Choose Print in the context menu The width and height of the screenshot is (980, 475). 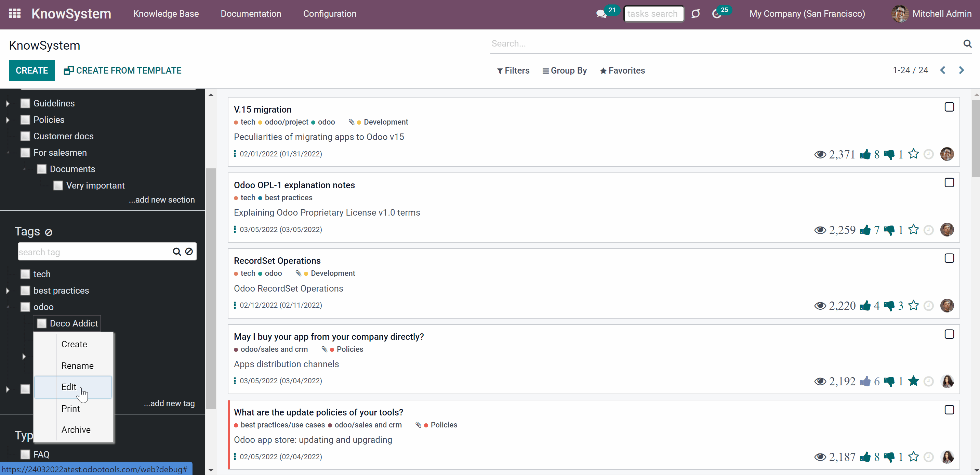pyautogui.click(x=74, y=408)
